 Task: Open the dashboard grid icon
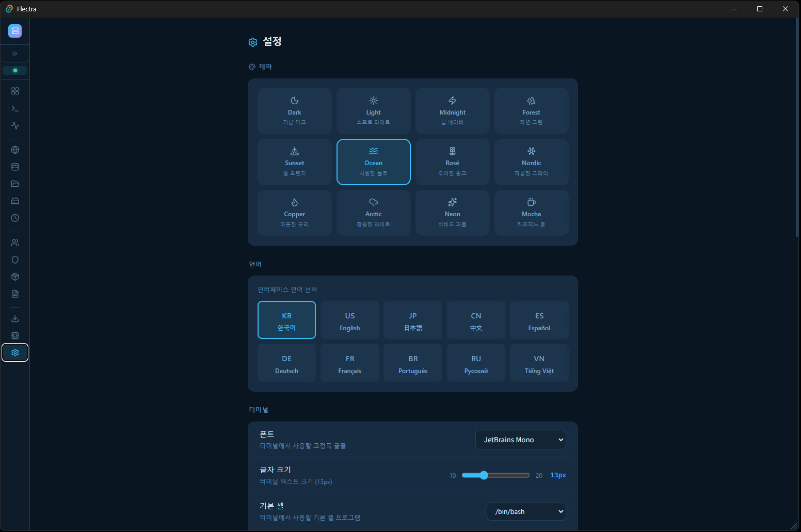tap(15, 91)
